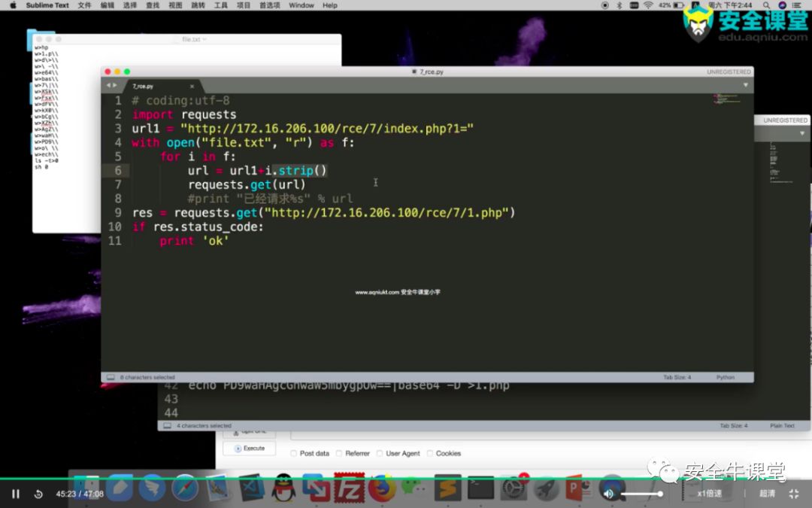This screenshot has height=508, width=812.
Task: Open the 文件 menu
Action: coord(84,5)
